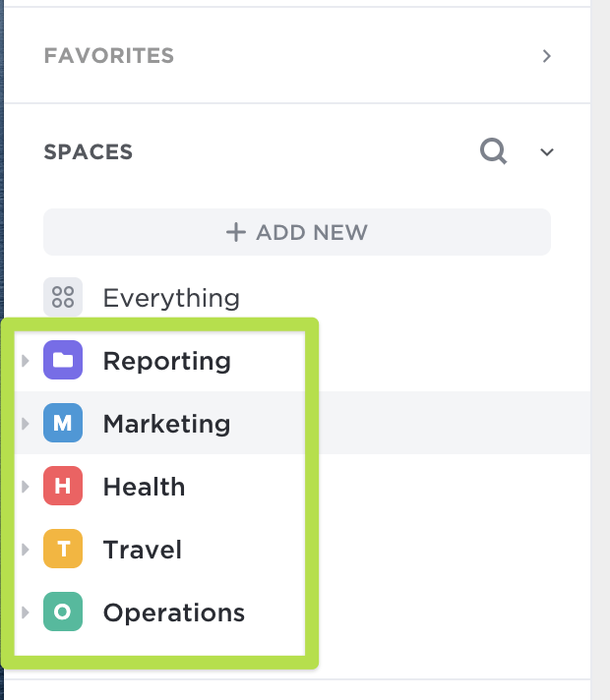Expand the Health space tree arrow
Image resolution: width=610 pixels, height=700 pixels.
tap(26, 487)
